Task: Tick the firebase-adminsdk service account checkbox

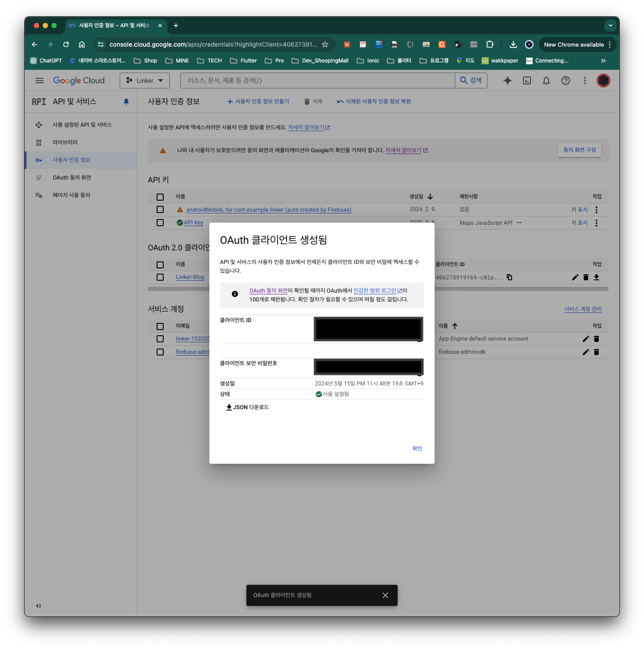Action: tap(160, 352)
